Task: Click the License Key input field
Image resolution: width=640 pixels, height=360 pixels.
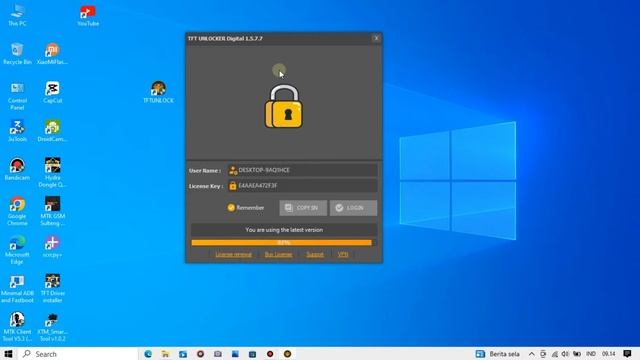Action: click(x=302, y=186)
